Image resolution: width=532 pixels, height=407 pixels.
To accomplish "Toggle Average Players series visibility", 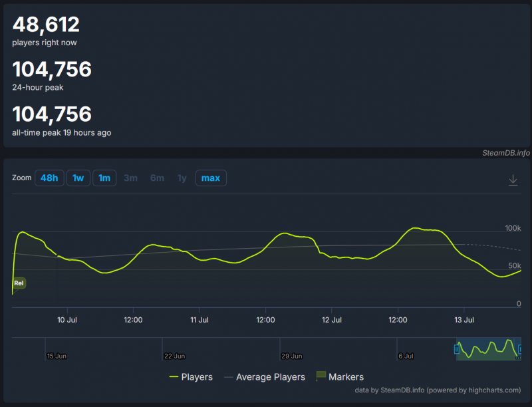I will [x=265, y=377].
